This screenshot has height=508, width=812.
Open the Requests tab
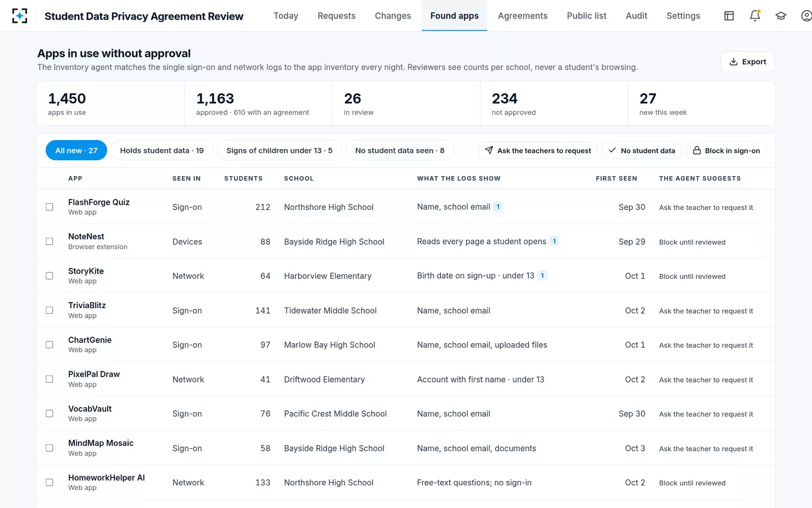[337, 16]
